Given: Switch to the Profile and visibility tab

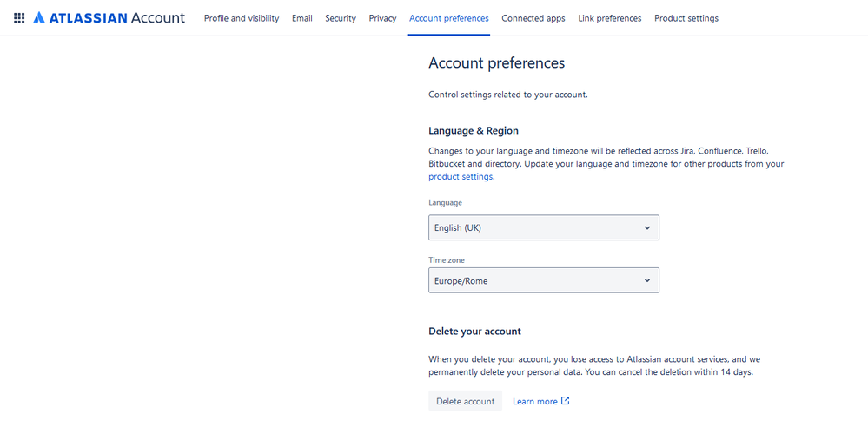Looking at the screenshot, I should [x=242, y=18].
